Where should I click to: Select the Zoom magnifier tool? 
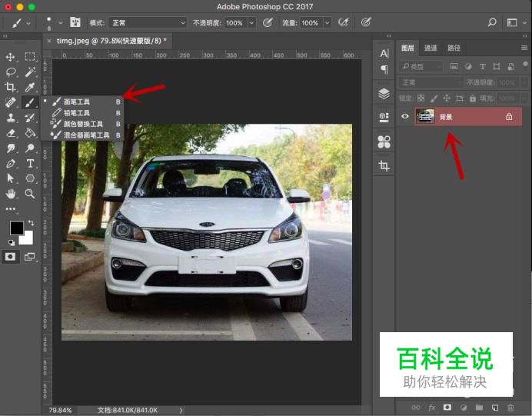coord(30,194)
